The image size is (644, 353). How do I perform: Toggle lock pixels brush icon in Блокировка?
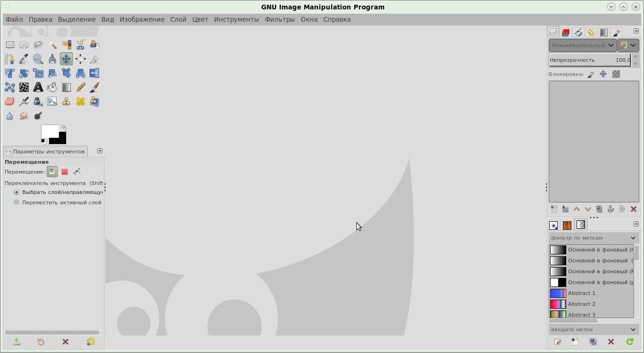pos(591,74)
